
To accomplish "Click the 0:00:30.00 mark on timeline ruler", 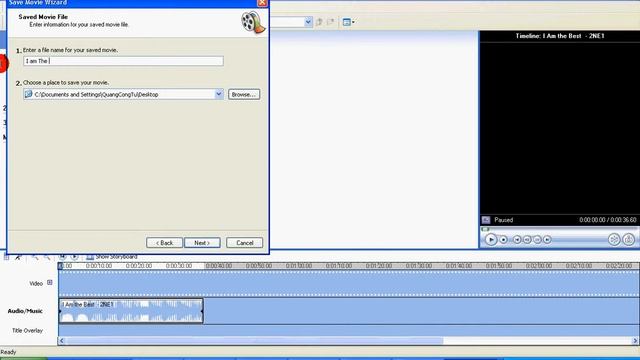I will pyautogui.click(x=179, y=266).
